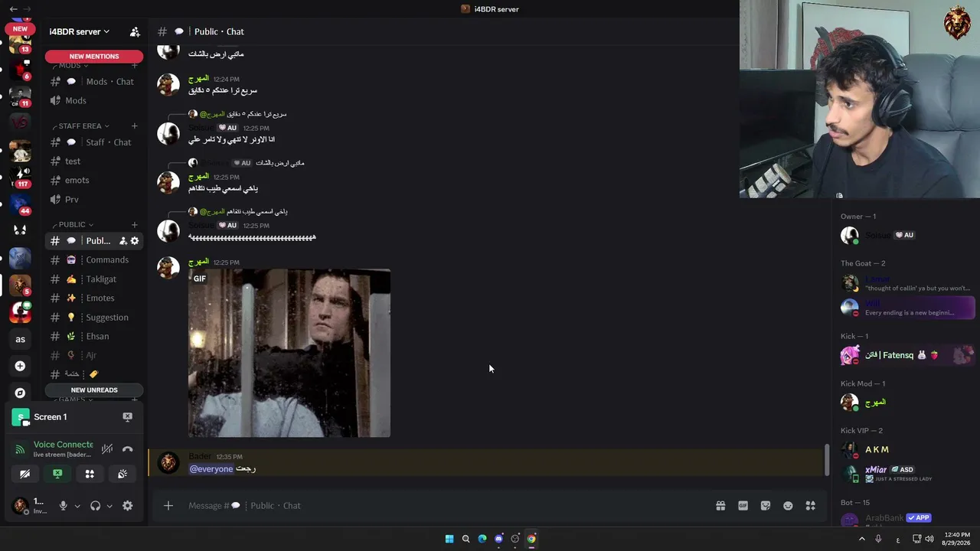
Task: Click the chat message scrollbar
Action: (826, 460)
